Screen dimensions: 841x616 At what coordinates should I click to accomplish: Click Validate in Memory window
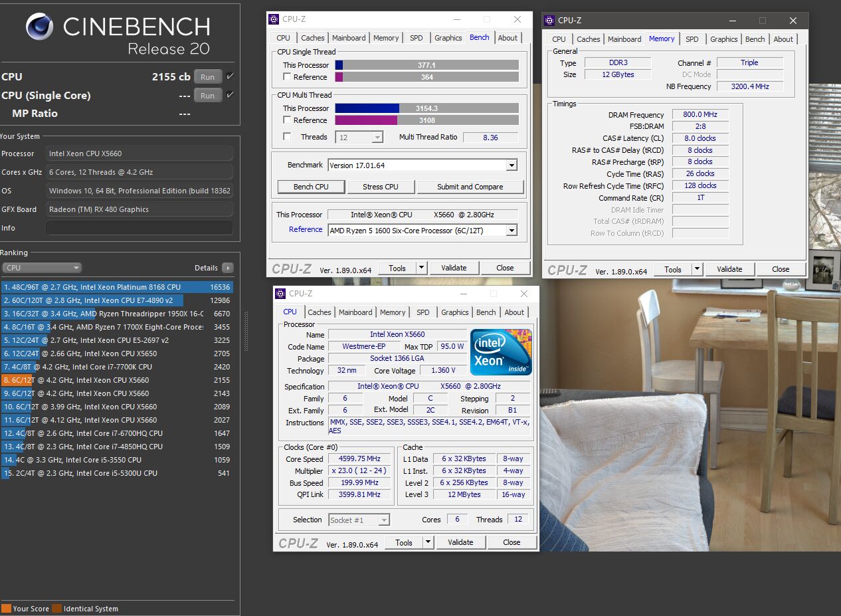pos(729,269)
